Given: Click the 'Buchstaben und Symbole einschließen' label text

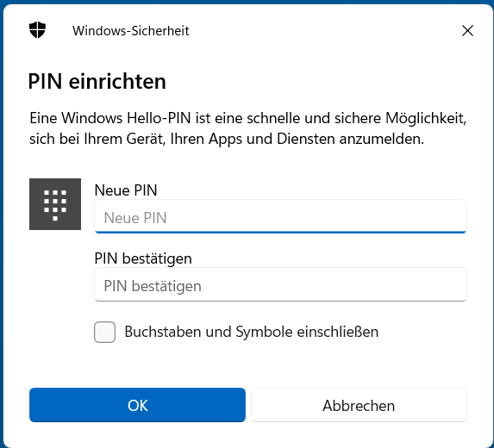Looking at the screenshot, I should click(x=252, y=332).
